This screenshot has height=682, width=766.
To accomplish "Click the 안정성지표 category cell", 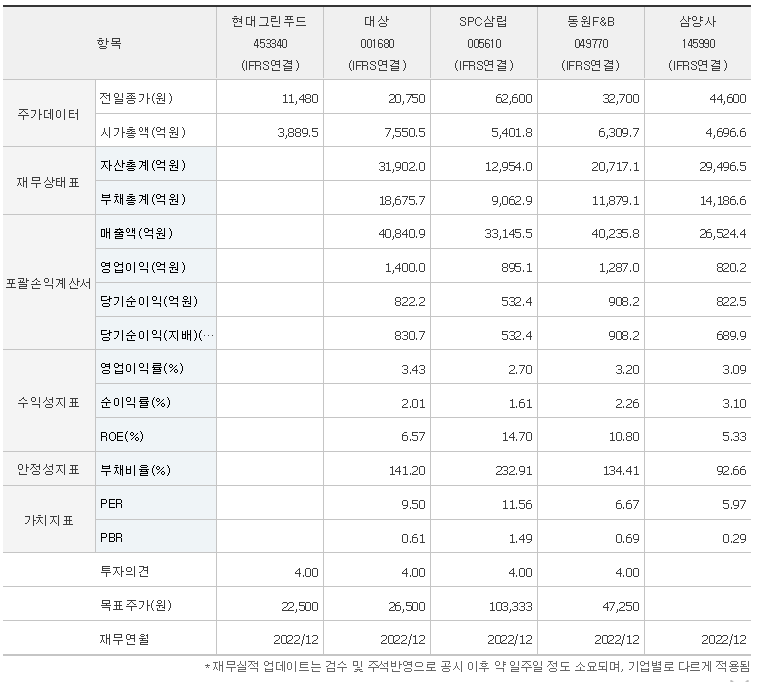I will (x=48, y=469).
